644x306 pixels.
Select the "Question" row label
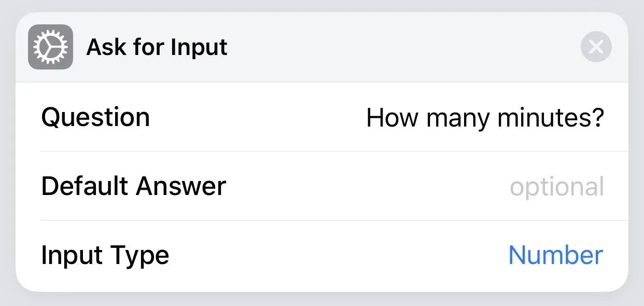(x=95, y=117)
